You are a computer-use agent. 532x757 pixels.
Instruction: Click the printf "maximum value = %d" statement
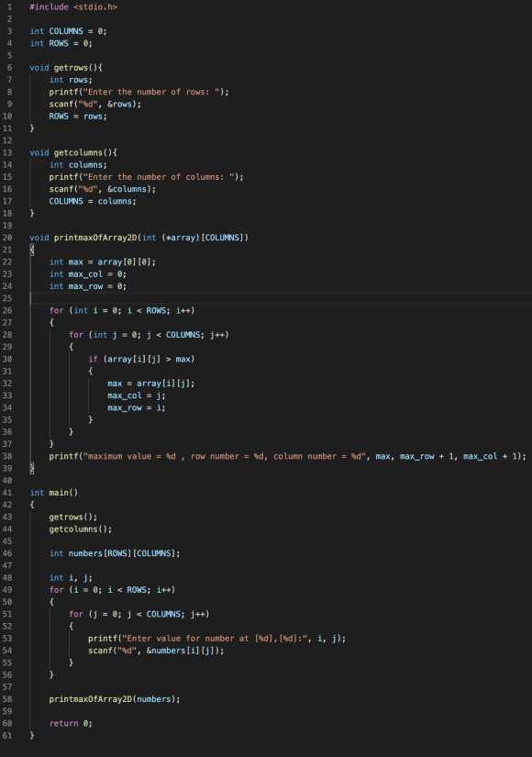point(288,456)
